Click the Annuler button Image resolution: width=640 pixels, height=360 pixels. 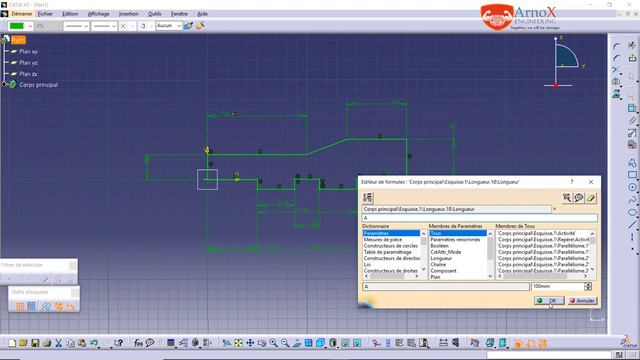tap(582, 300)
